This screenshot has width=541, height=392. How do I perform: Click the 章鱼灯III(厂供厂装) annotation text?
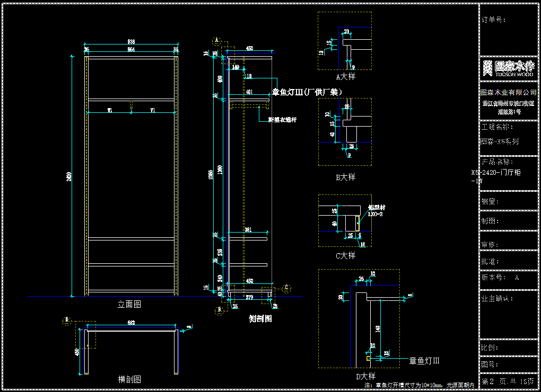click(307, 92)
